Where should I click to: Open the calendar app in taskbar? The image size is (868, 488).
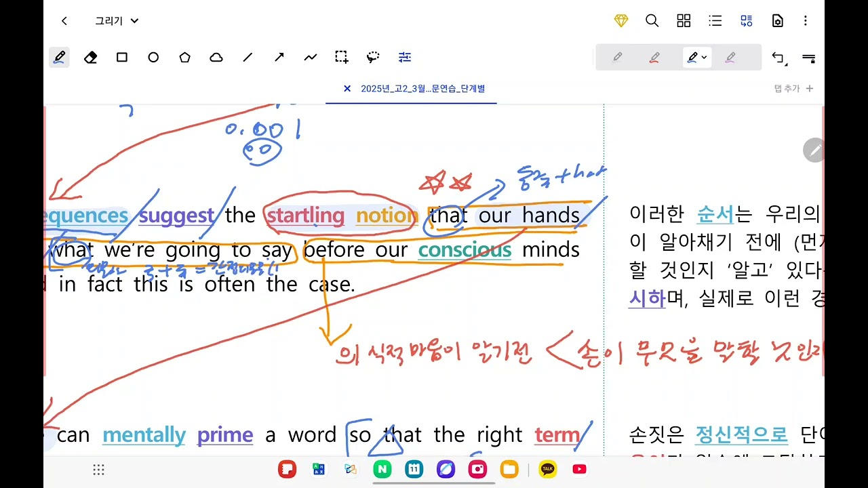(414, 469)
